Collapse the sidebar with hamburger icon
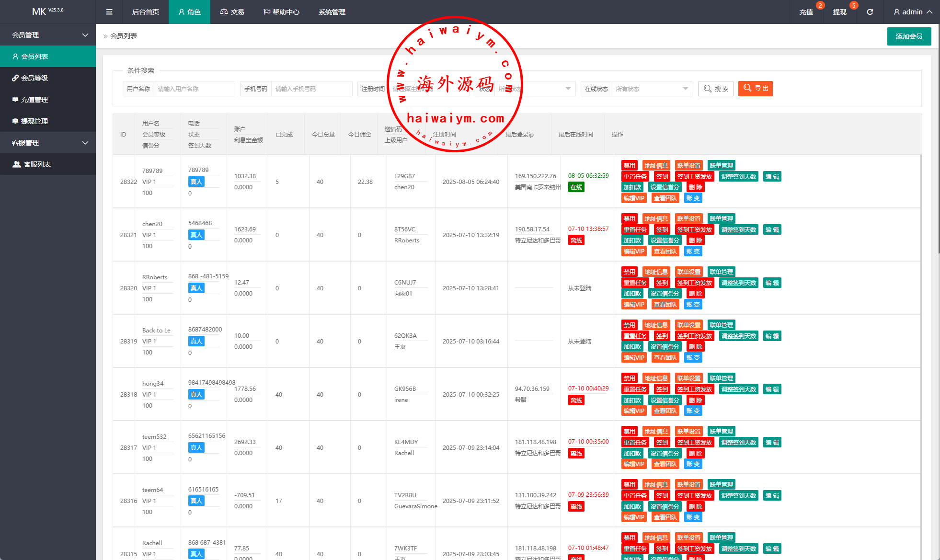 pyautogui.click(x=109, y=12)
